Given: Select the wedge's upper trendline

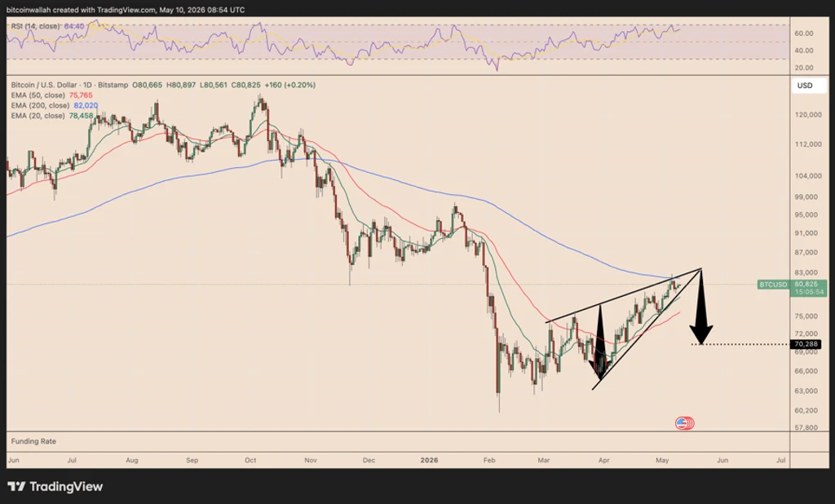Looking at the screenshot, I should click(x=623, y=295).
